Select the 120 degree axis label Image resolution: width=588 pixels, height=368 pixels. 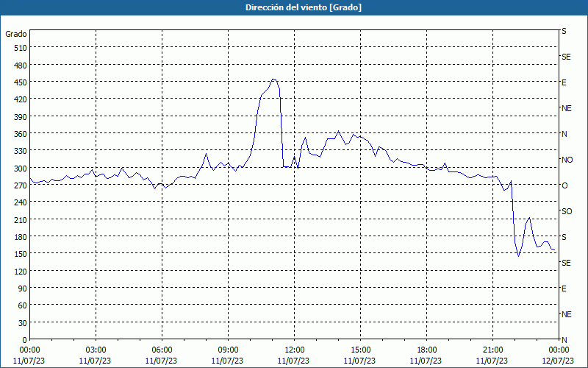[x=21, y=271]
